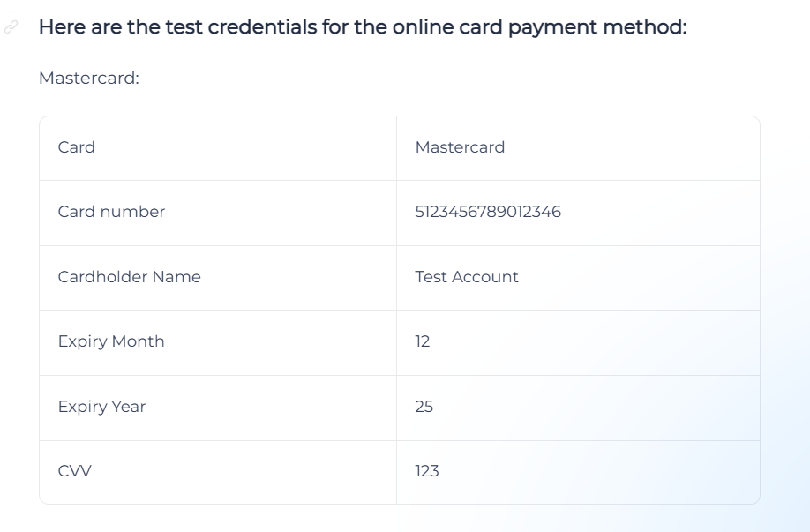Click the "CVV" label cell
This screenshot has width=810, height=532.
[x=75, y=471]
